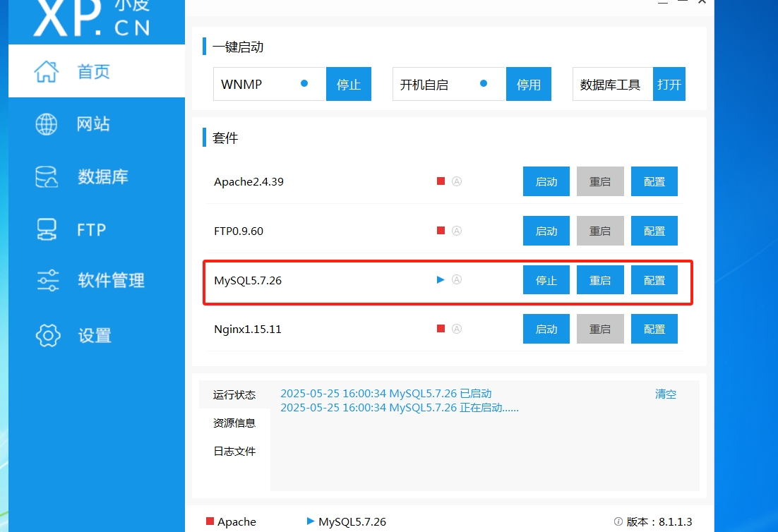Image resolution: width=778 pixels, height=532 pixels.
Task: Start the Nginx1.15.11 service
Action: click(546, 329)
